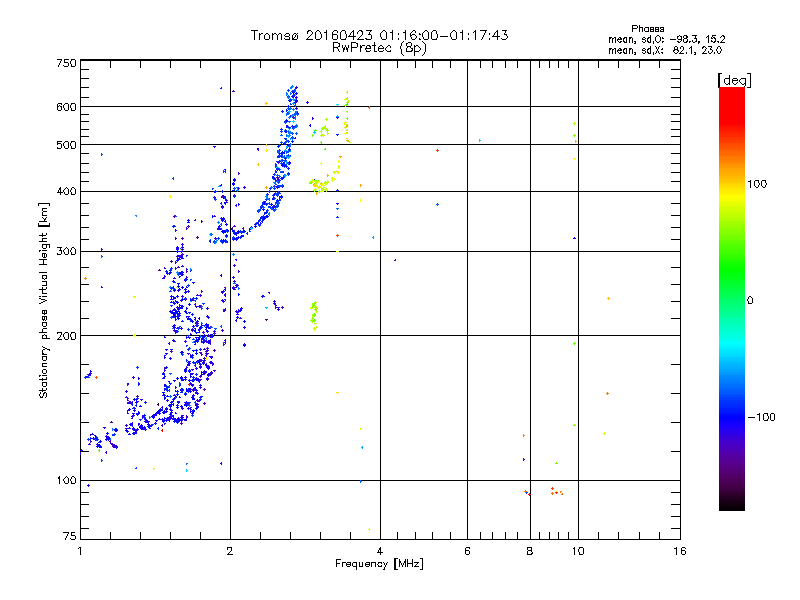Click the '1' frequency axis tick label
The width and height of the screenshot is (800, 600).
80,551
